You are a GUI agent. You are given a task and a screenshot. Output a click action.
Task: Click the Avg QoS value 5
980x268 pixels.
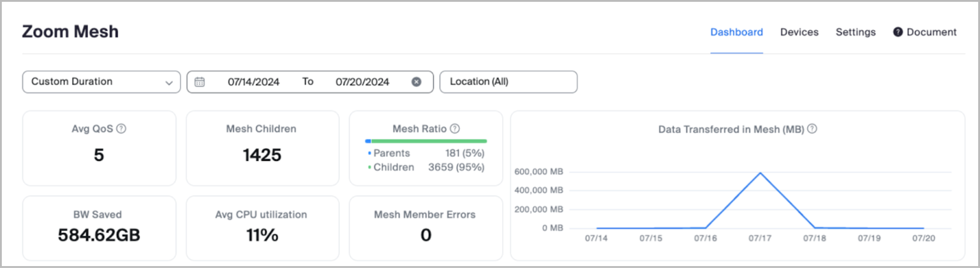pyautogui.click(x=99, y=155)
